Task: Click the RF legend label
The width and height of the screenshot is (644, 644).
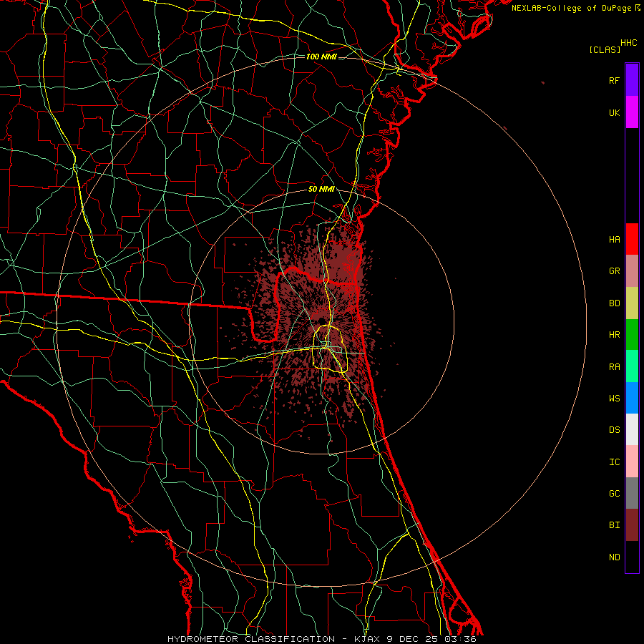Action: click(614, 80)
